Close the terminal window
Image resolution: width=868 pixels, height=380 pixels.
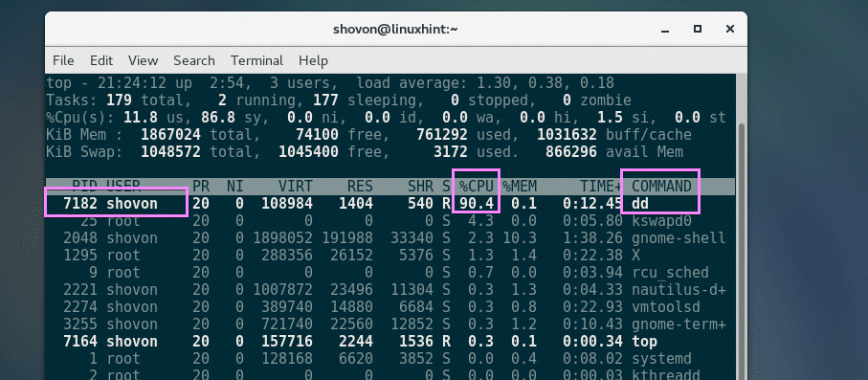729,29
